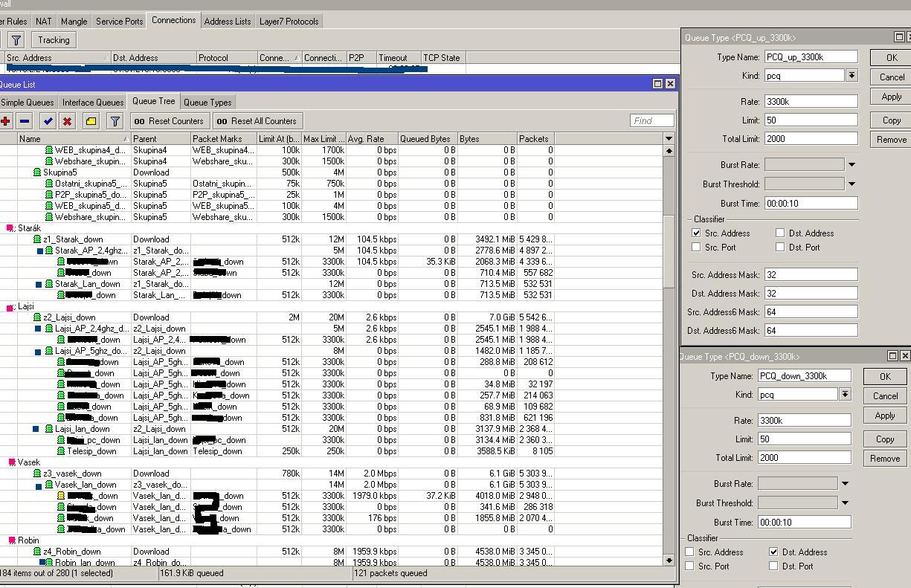911x588 pixels.
Task: Check Src. Address in PCQ_down_3300k classifier
Action: click(x=690, y=552)
